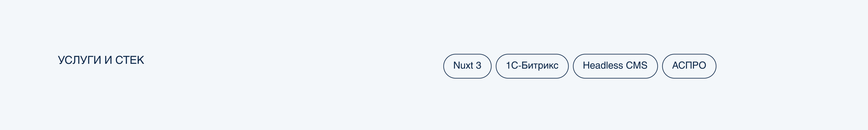Click the word УСЛУГИ in the heading
Screen dimensions: 868x130
(x=79, y=60)
